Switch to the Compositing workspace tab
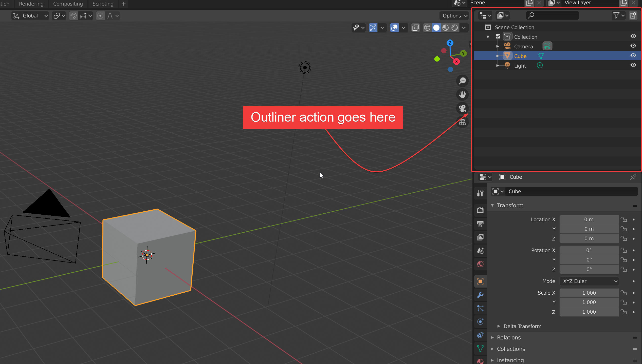 68,4
